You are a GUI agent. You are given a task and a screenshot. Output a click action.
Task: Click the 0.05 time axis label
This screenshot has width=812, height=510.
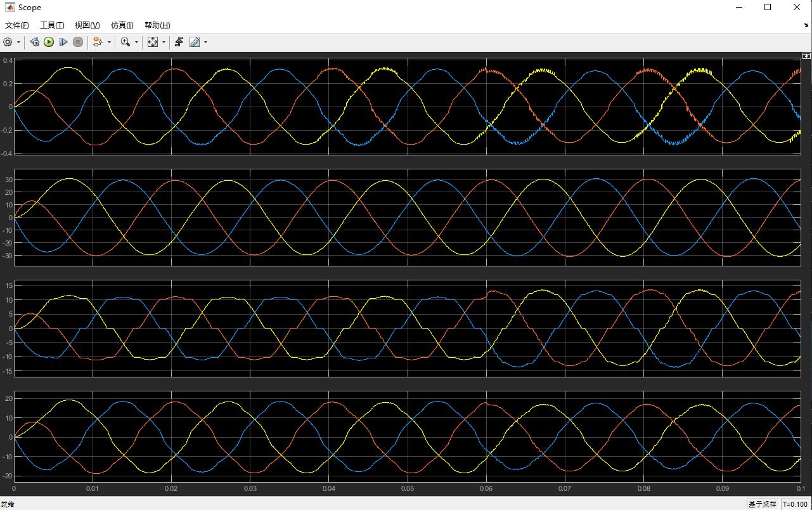[407, 489]
